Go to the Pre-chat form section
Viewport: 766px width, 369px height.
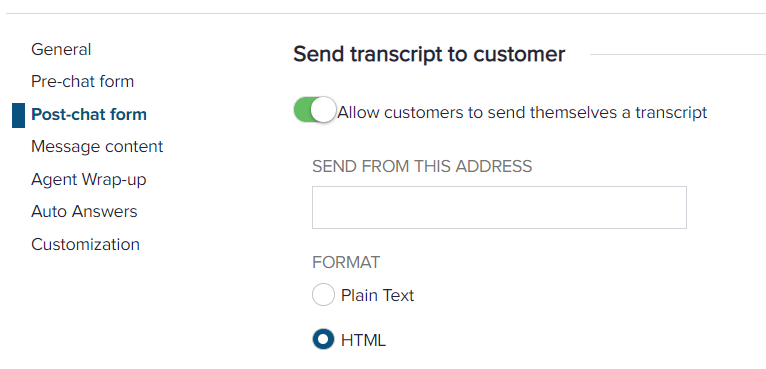coord(83,81)
